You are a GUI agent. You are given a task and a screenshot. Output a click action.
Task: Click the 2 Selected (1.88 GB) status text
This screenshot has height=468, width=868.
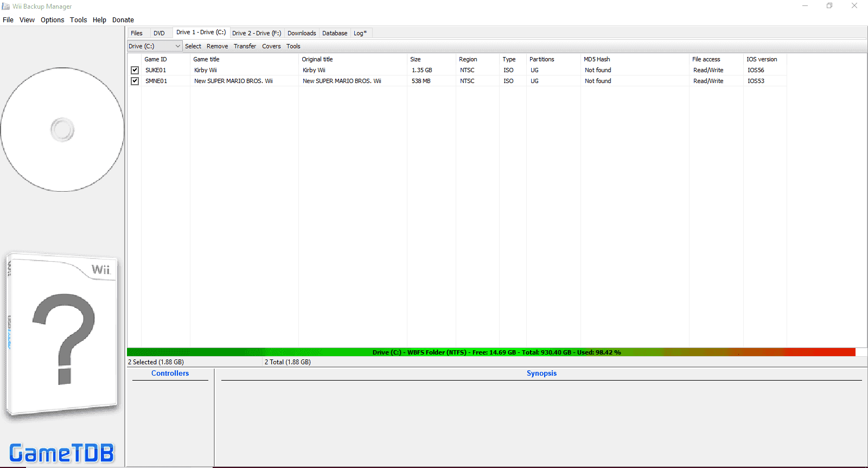[156, 362]
